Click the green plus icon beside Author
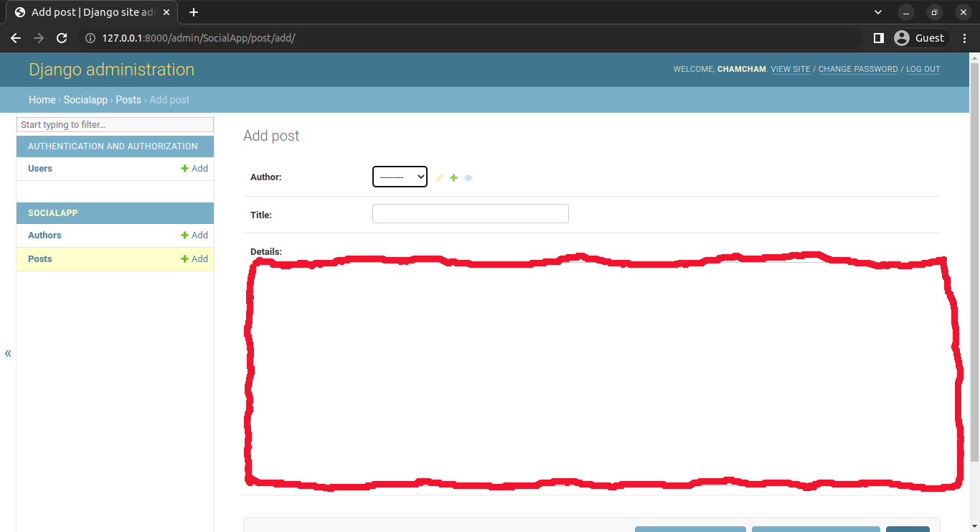Screen dimensions: 980x532 click(453, 178)
